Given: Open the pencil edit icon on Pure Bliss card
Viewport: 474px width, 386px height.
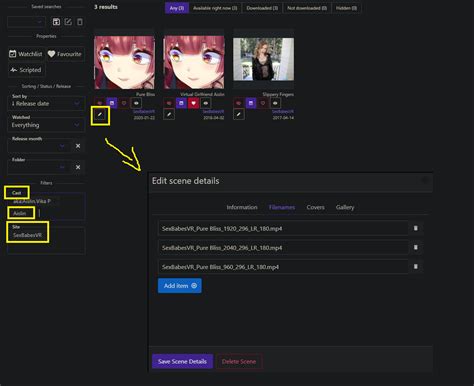Looking at the screenshot, I should tap(100, 115).
